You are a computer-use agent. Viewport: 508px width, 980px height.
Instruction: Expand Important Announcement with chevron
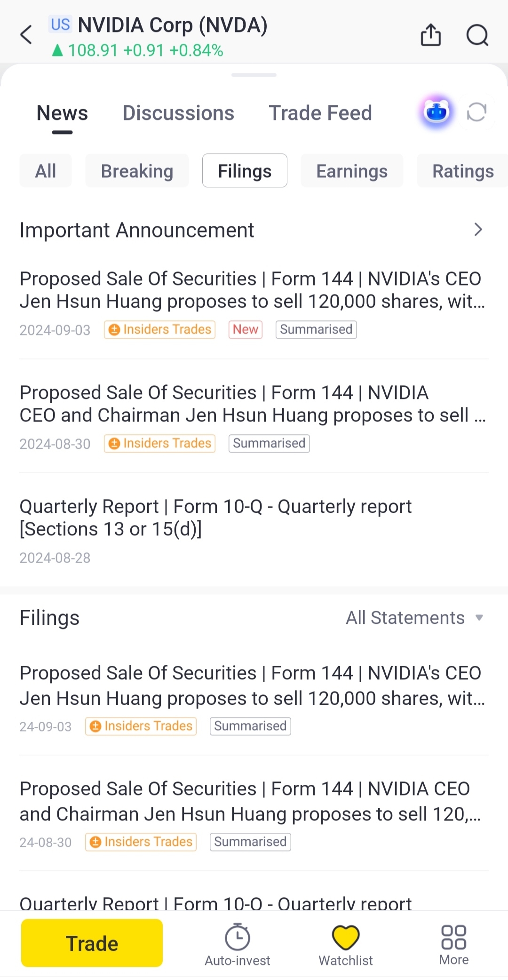[x=478, y=230]
